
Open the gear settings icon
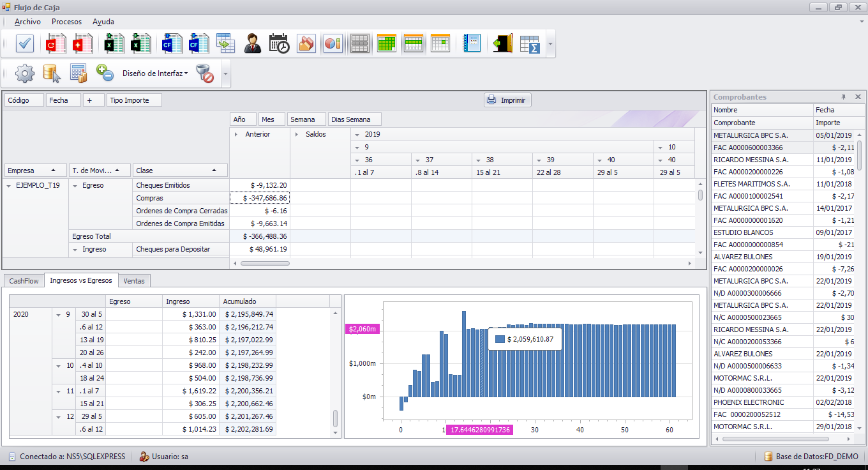coord(25,73)
